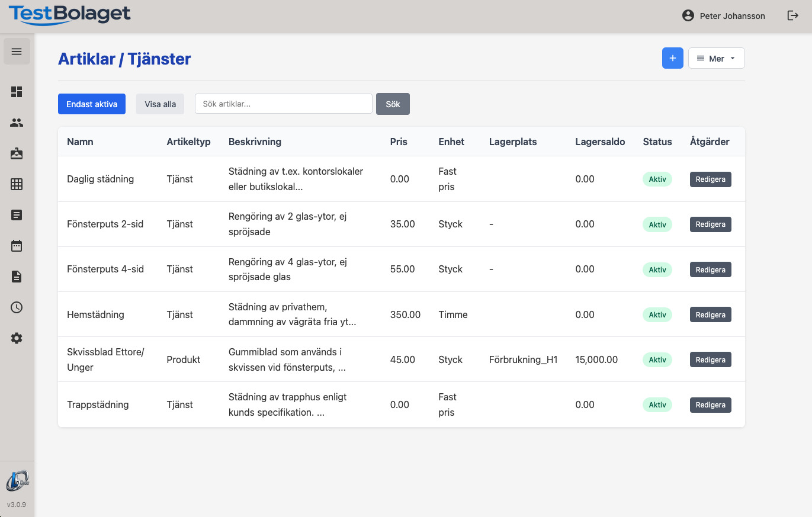Toggle the hamburger sidebar menu
Screen dimensions: 812x517
(x=17, y=52)
